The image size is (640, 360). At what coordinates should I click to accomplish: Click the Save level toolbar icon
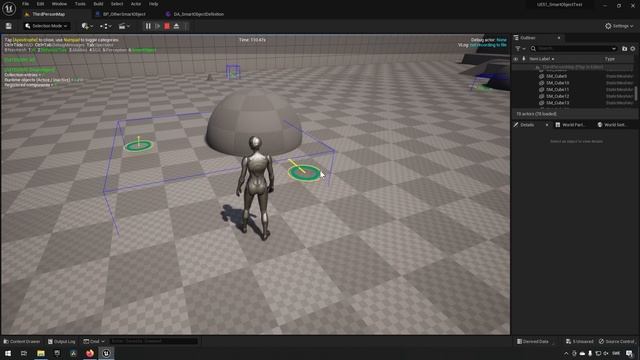[9, 26]
